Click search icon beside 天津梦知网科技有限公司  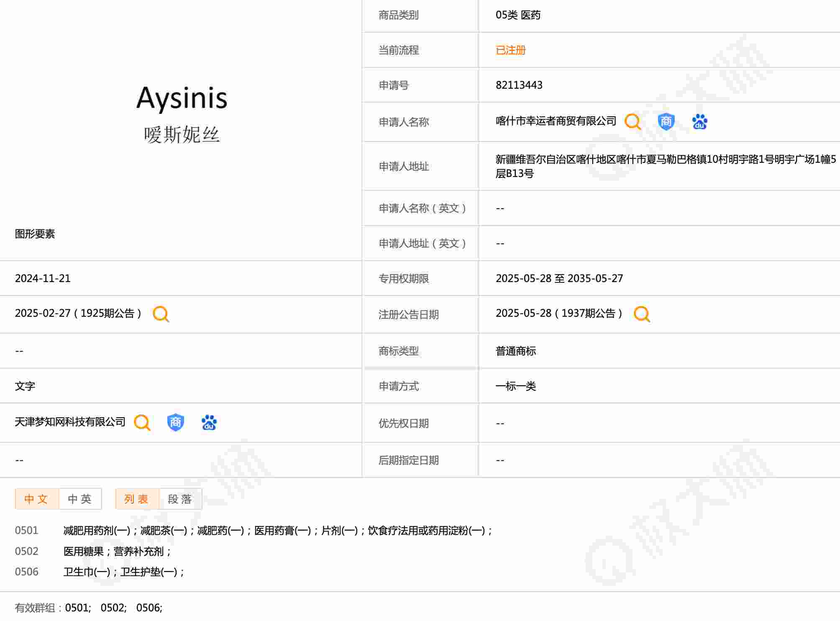(142, 422)
